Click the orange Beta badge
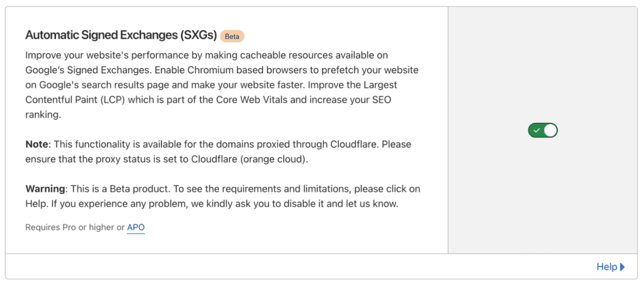 tap(232, 36)
